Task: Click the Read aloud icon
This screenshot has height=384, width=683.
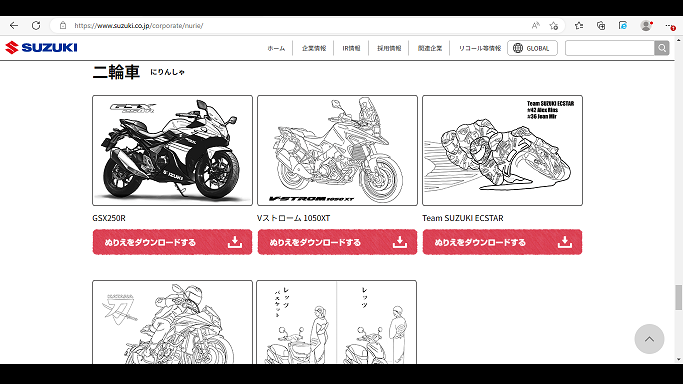Action: click(x=535, y=26)
